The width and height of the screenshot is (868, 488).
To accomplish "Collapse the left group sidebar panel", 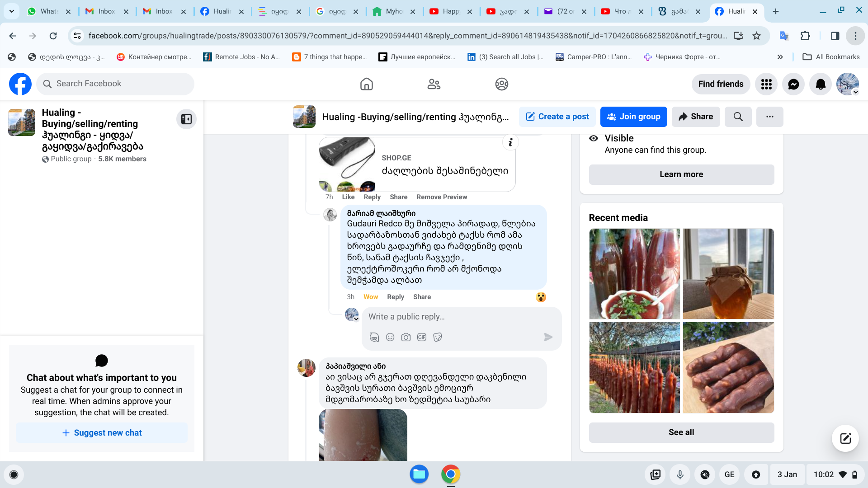I will (186, 119).
